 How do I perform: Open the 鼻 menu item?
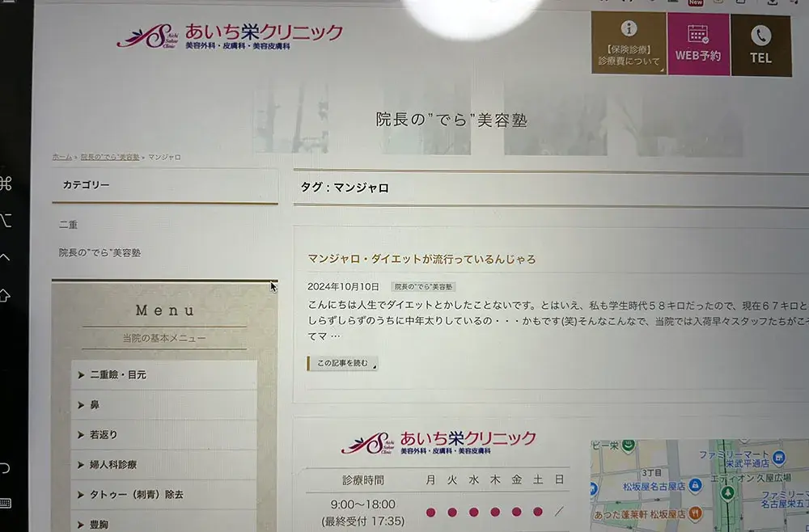coord(164,405)
